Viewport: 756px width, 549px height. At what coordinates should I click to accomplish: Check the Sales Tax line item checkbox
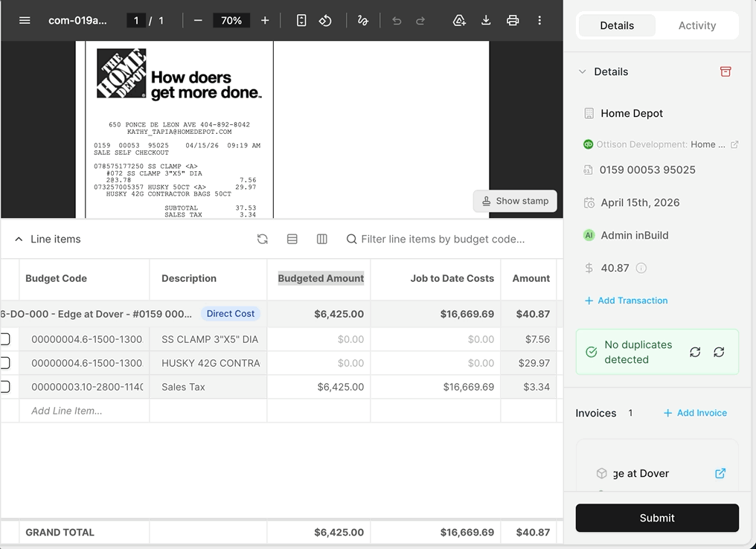coord(4,387)
